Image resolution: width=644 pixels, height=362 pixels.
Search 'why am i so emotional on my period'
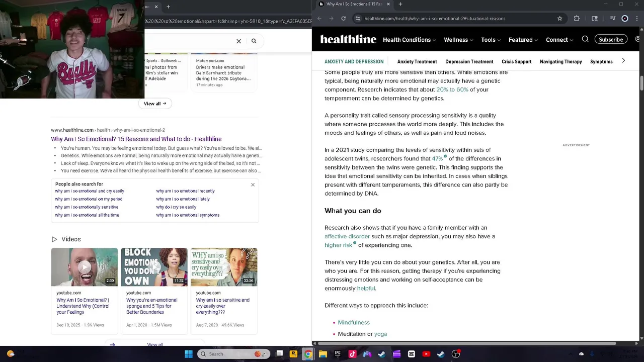point(89,199)
